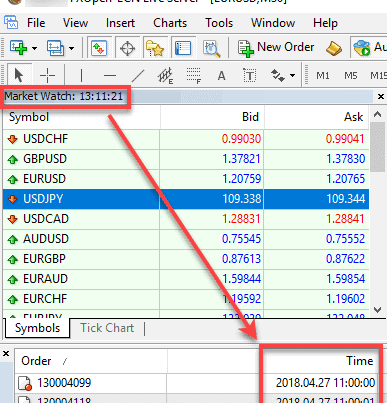The width and height of the screenshot is (387, 403).
Task: Click the New Order button
Action: [x=276, y=48]
